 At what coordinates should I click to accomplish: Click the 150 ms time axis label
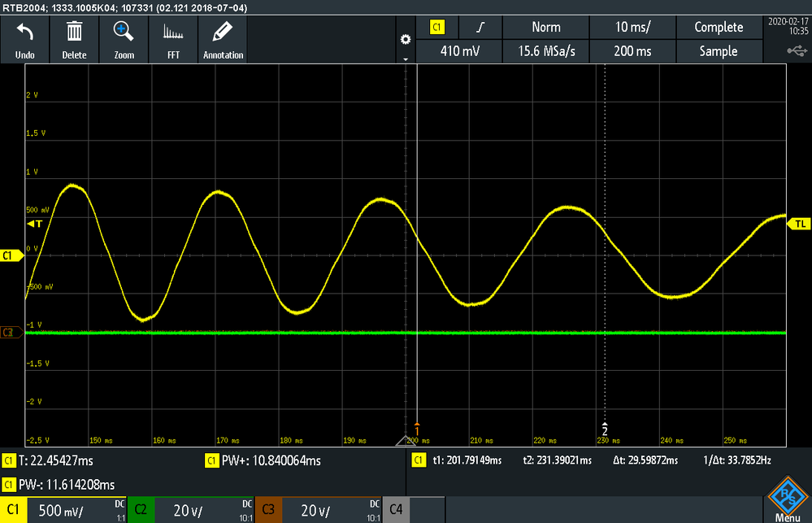pos(101,441)
